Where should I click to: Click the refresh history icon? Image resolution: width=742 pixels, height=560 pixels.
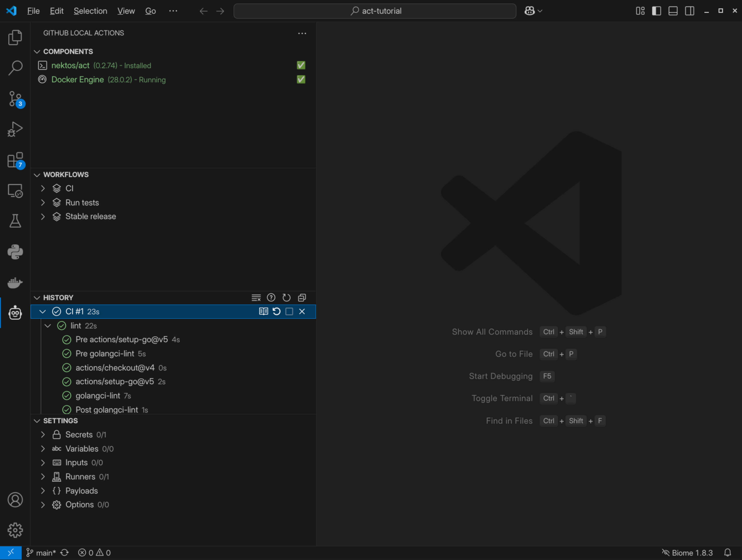pos(286,298)
